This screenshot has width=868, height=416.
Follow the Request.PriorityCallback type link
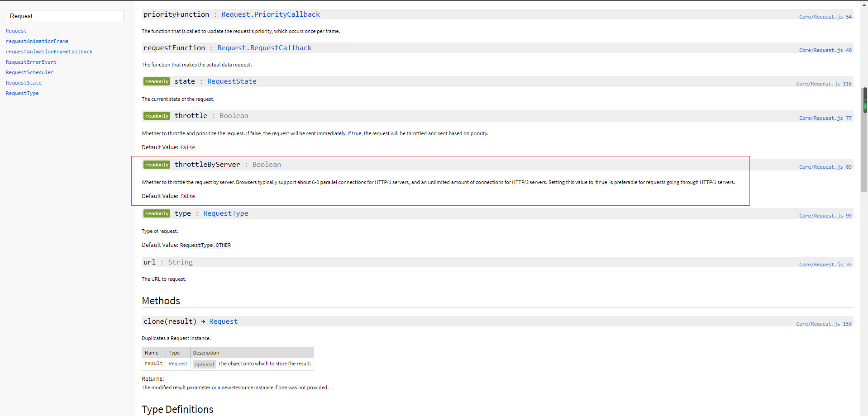(x=270, y=14)
